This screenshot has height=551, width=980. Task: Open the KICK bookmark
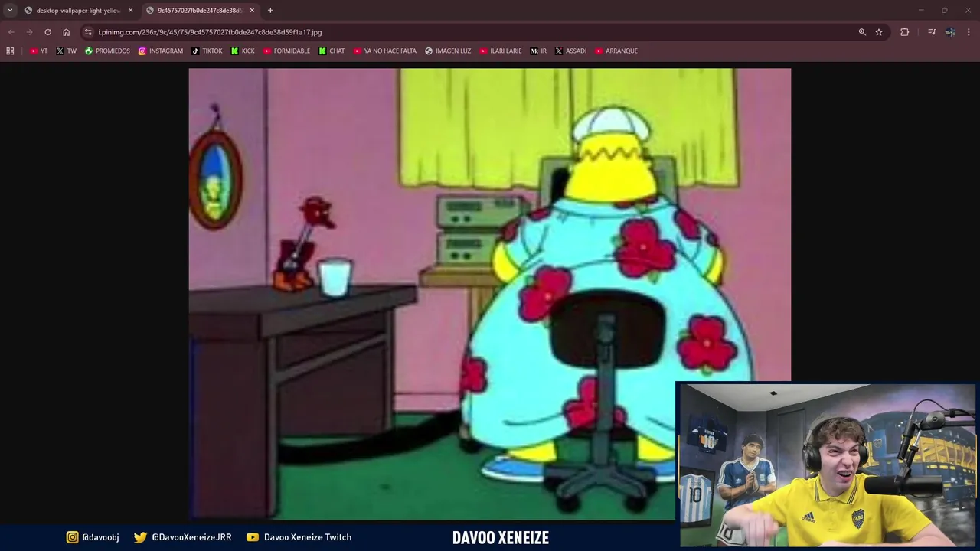point(243,51)
